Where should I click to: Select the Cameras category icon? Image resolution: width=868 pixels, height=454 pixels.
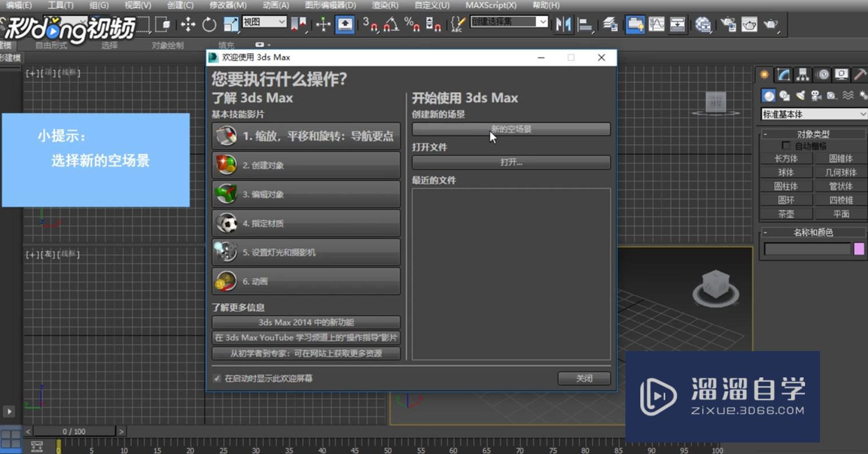(816, 95)
